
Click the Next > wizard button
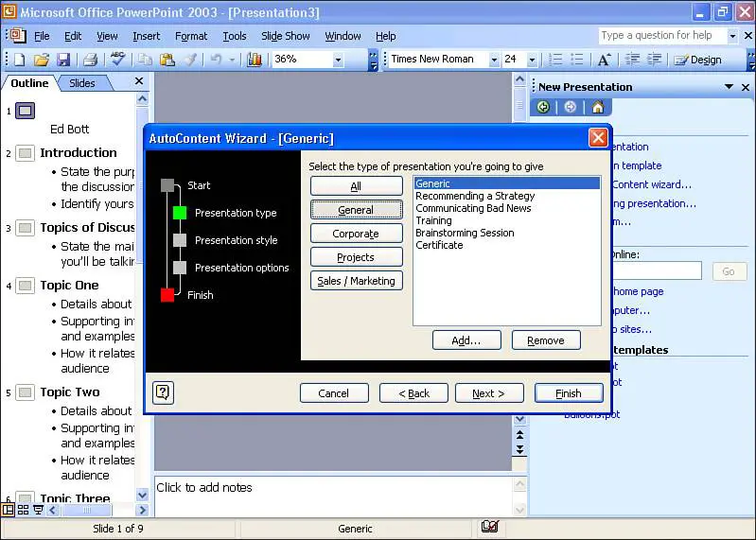tap(489, 393)
